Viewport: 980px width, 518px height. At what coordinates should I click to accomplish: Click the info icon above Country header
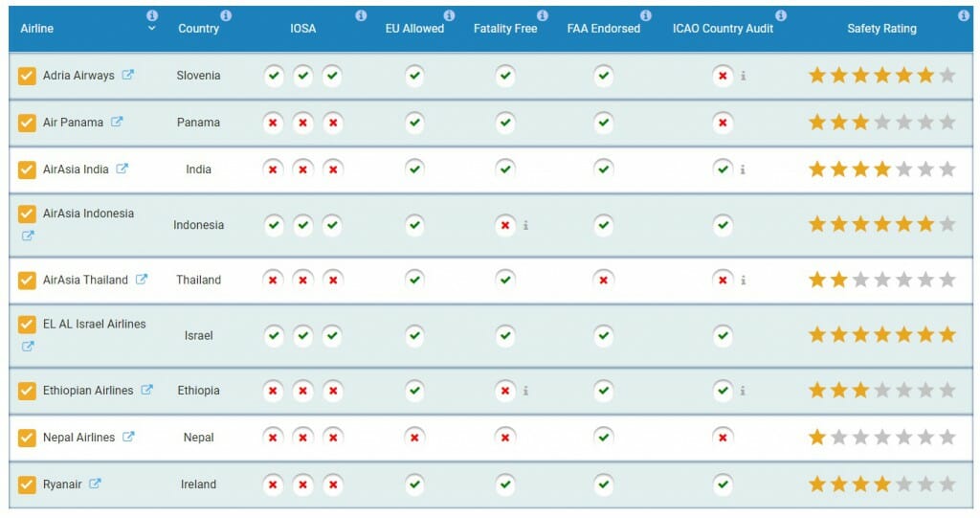coord(226,15)
